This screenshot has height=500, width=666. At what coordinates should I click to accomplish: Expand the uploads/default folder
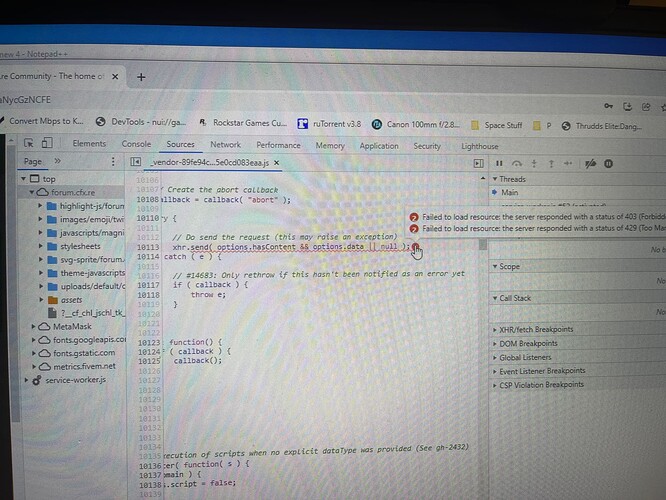tap(41, 286)
